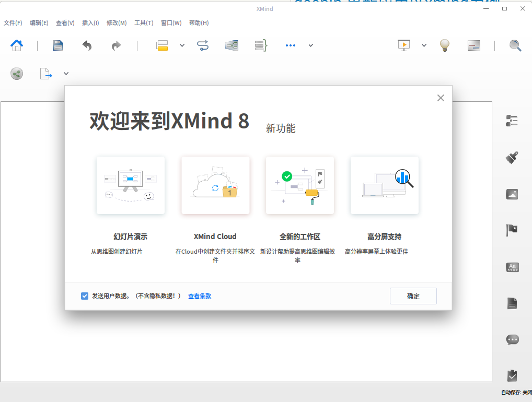Image resolution: width=532 pixels, height=402 pixels.
Task: Click the 确定 button
Action: coord(413,296)
